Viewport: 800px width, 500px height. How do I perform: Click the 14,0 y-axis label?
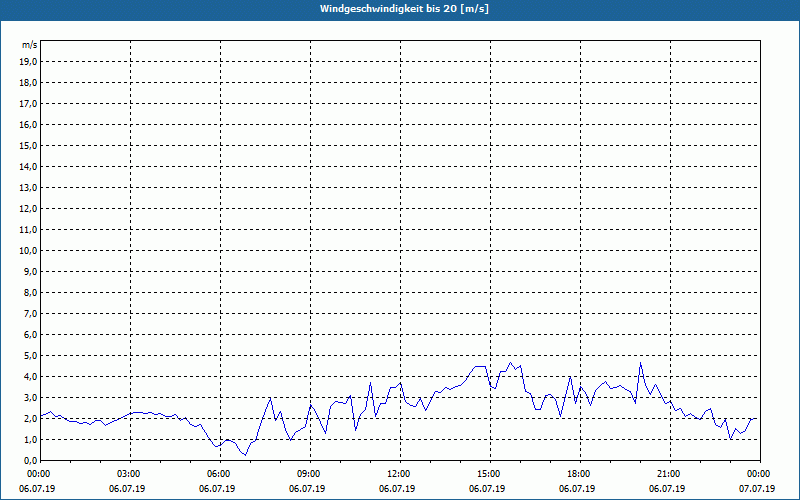click(29, 166)
